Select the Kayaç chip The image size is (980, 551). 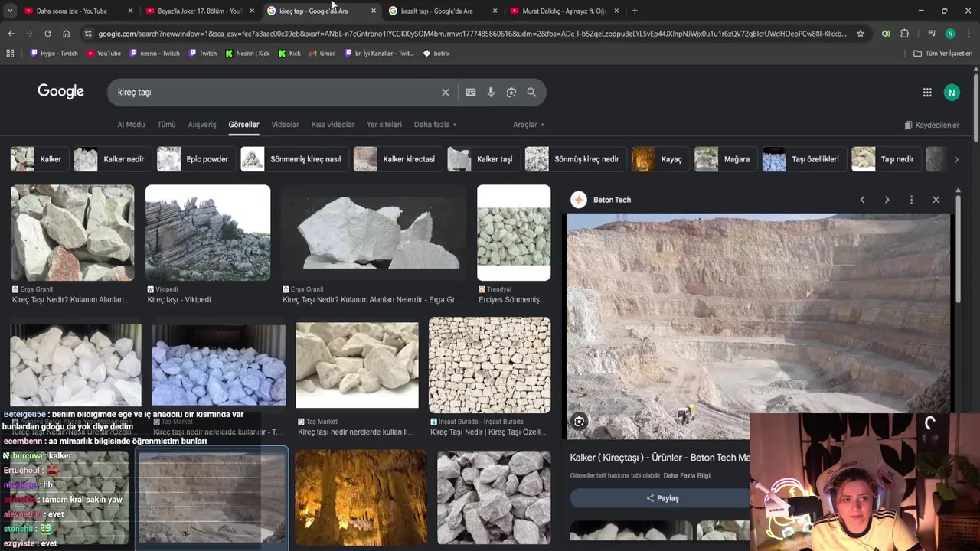click(658, 159)
